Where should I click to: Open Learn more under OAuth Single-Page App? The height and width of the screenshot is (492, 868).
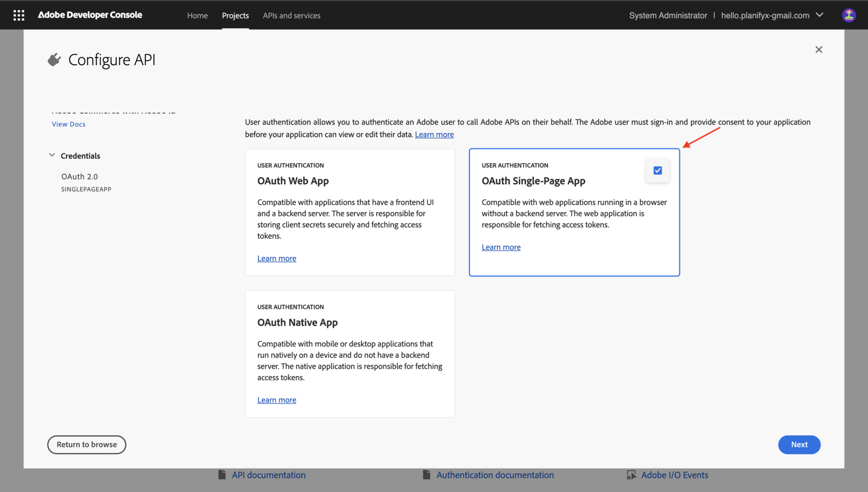coord(501,247)
